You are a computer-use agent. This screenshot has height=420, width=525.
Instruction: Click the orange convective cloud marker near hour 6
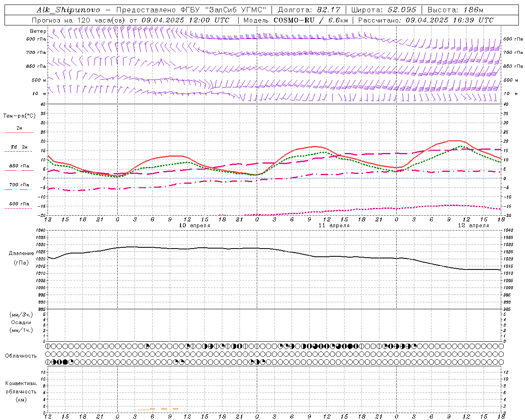pos(152,409)
